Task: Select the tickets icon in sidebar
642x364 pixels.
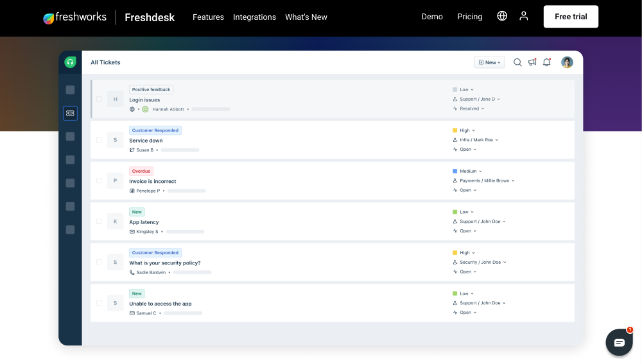Action: pos(70,113)
